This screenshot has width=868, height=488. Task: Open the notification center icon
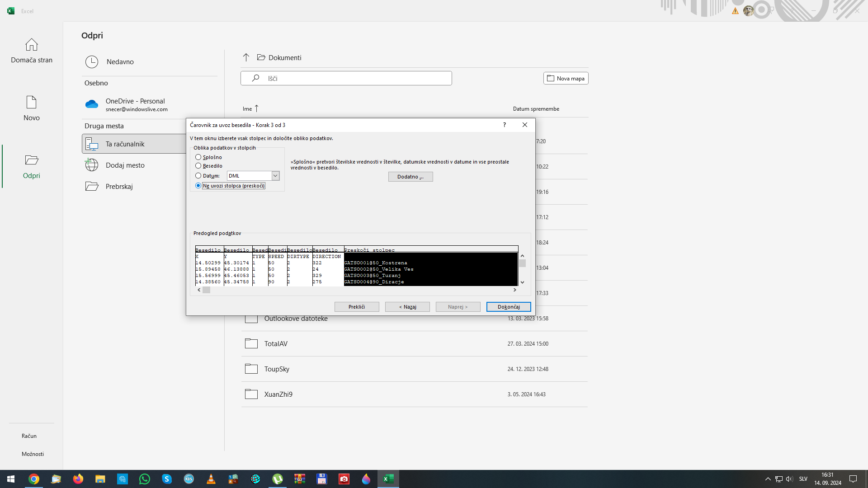point(853,479)
